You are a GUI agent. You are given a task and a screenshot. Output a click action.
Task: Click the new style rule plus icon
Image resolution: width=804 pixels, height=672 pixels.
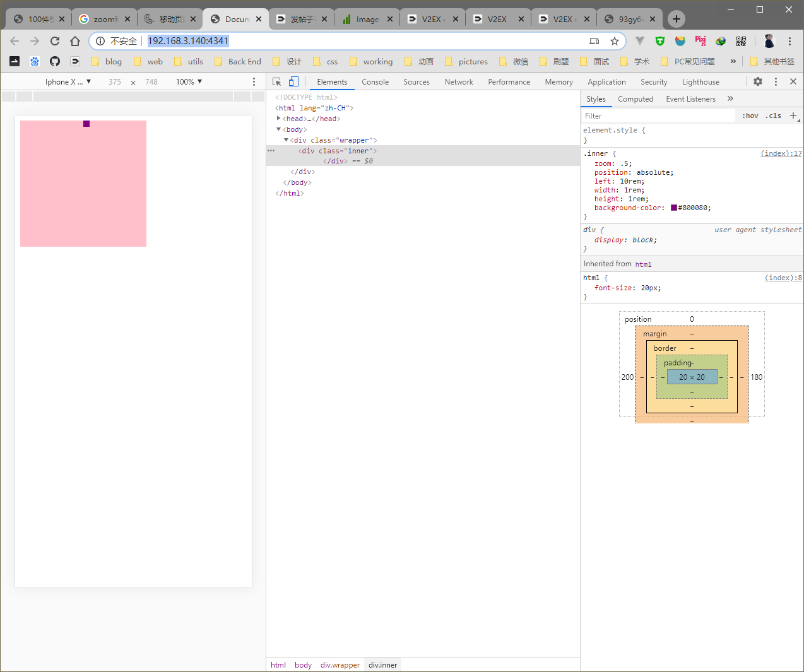click(x=793, y=115)
